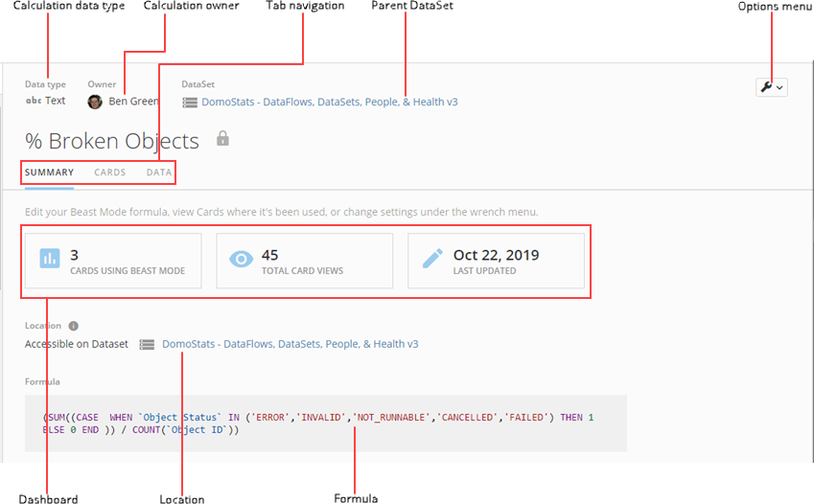Click the 'DataSet' field label

[x=198, y=84]
